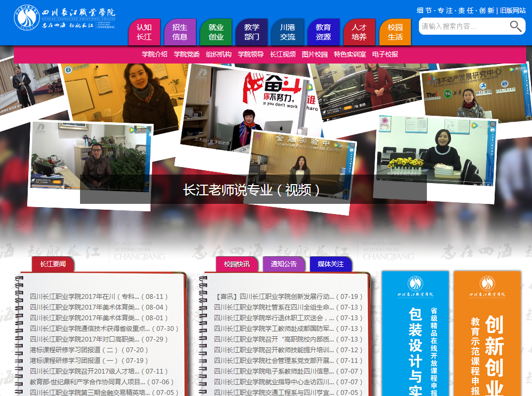This screenshot has height=396, width=532.
Task: Open the 认知长江 navigation tab
Action: pos(144,32)
